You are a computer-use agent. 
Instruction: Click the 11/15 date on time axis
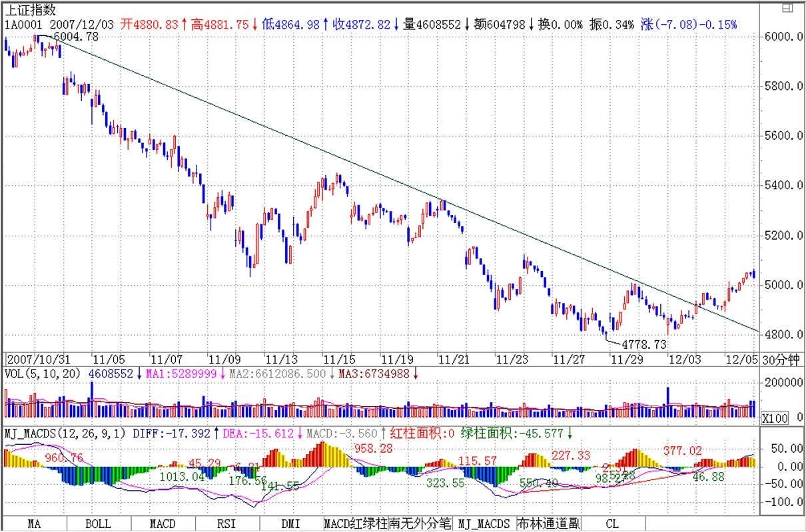tap(337, 359)
